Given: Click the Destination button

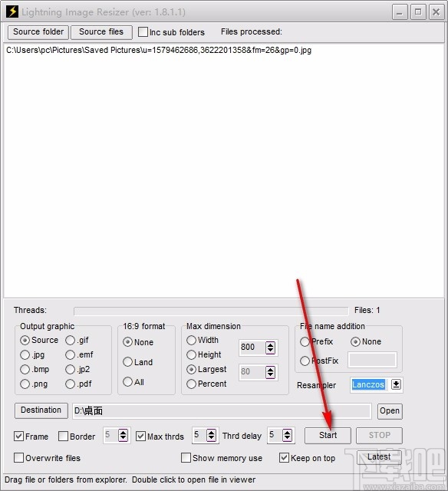Looking at the screenshot, I should coord(41,410).
